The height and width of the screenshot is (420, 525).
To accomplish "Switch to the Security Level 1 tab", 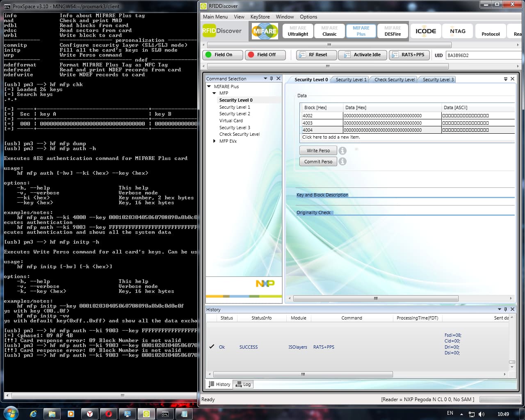I will pyautogui.click(x=351, y=80).
